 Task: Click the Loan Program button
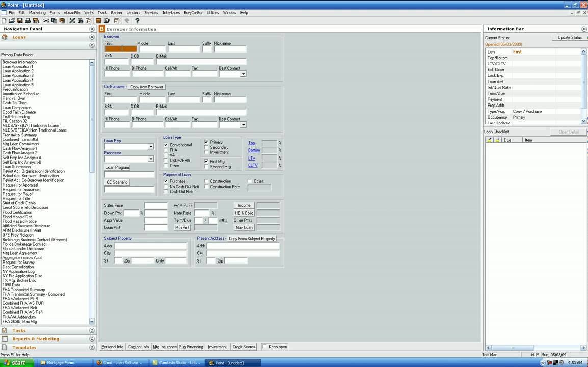point(117,167)
